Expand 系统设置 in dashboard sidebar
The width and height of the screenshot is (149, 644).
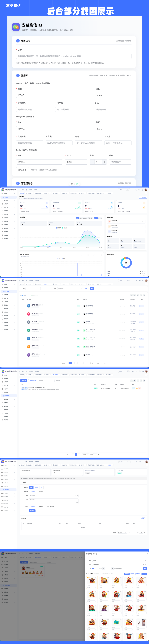click(x=8, y=238)
